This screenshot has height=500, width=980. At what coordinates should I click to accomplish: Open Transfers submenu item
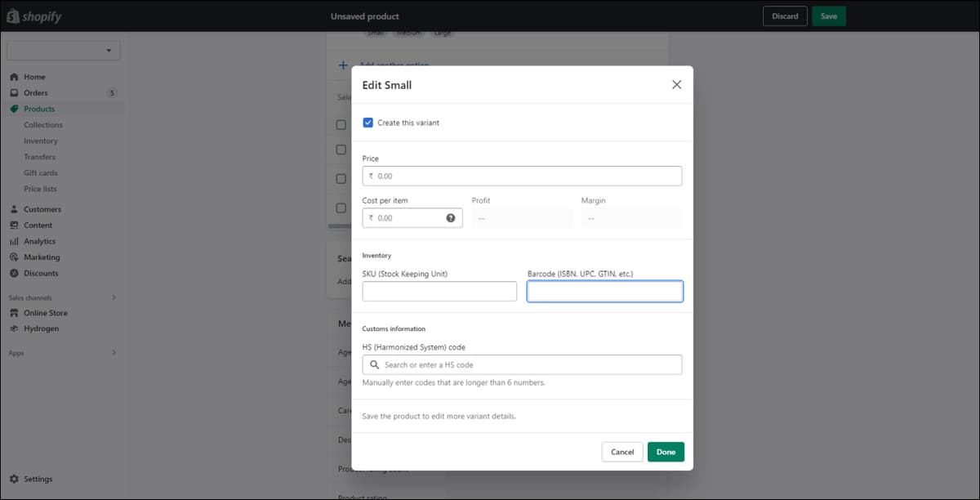point(40,157)
